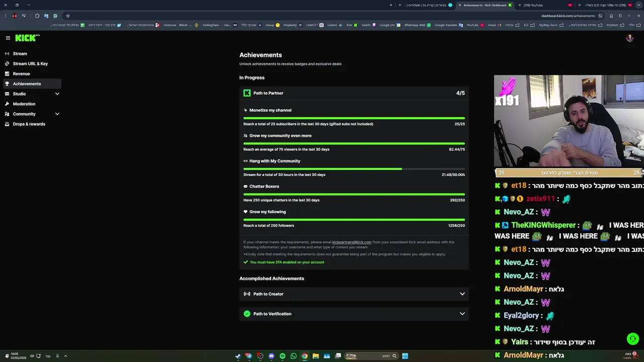Expand the Path to Creator achievement
This screenshot has width=644, height=362.
click(354, 294)
